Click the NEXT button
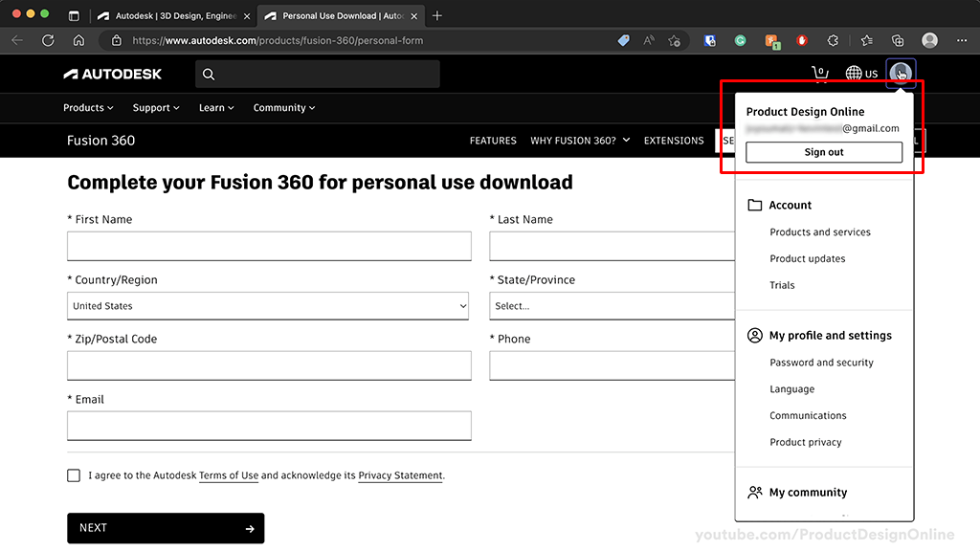 [166, 528]
